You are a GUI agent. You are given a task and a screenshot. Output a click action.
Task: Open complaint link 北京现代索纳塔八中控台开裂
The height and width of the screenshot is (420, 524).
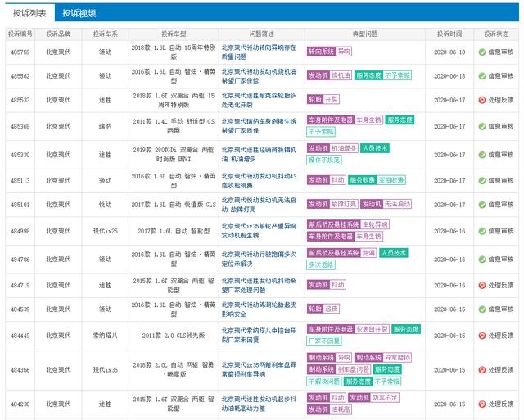click(259, 336)
